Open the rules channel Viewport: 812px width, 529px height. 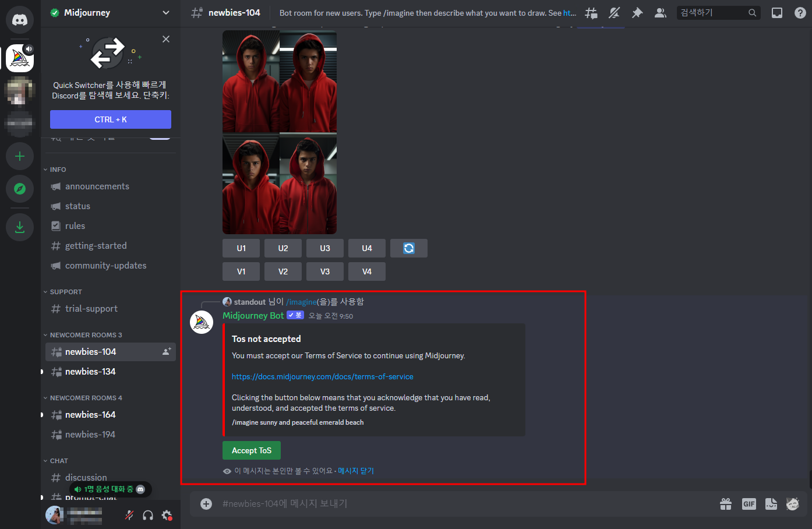[x=111, y=226]
